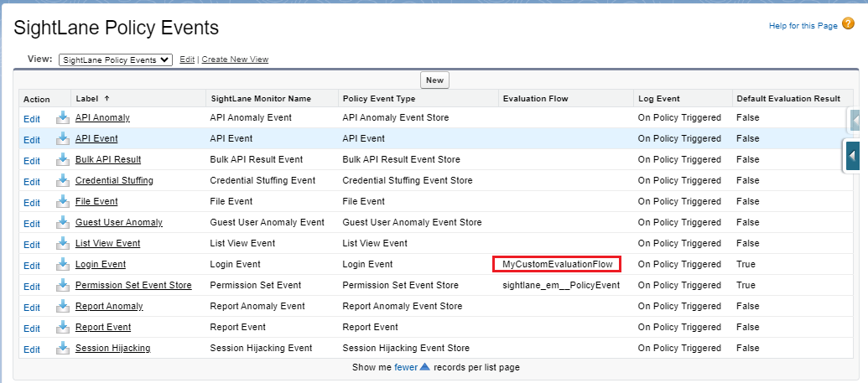Edit the Session Hijacking record

32,349
